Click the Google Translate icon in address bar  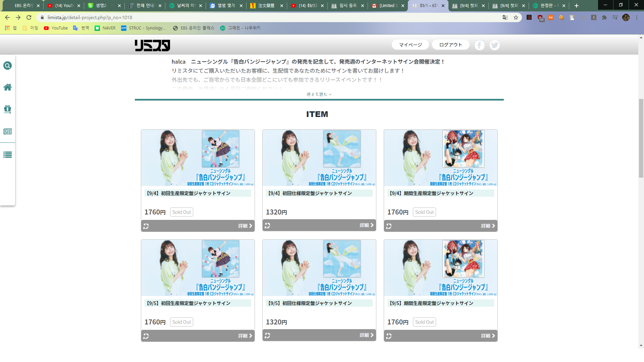(505, 17)
